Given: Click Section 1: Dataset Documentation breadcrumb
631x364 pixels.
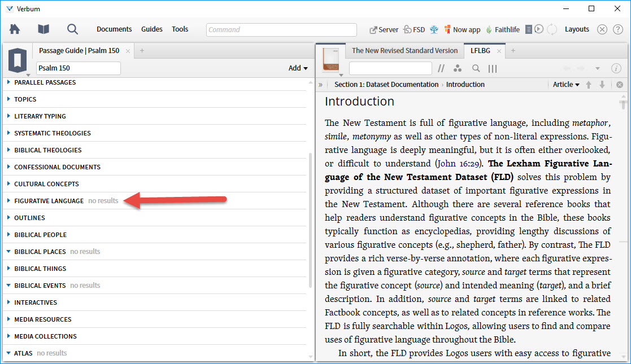Looking at the screenshot, I should [x=386, y=85].
